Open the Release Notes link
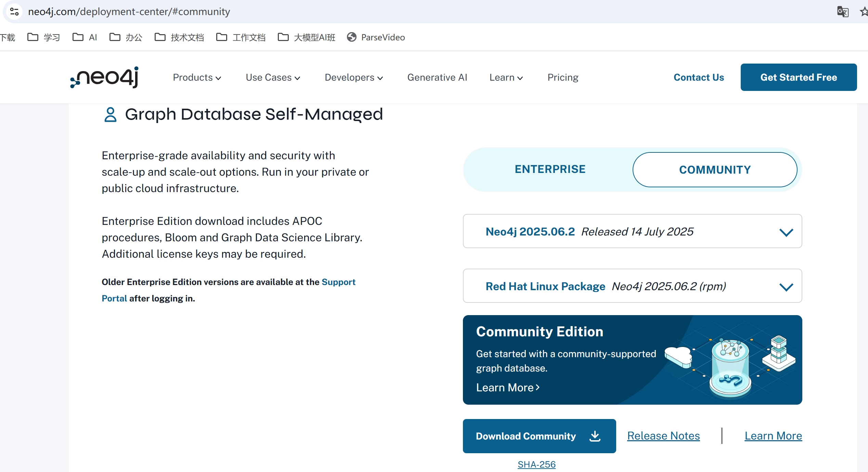868x472 pixels. tap(663, 436)
